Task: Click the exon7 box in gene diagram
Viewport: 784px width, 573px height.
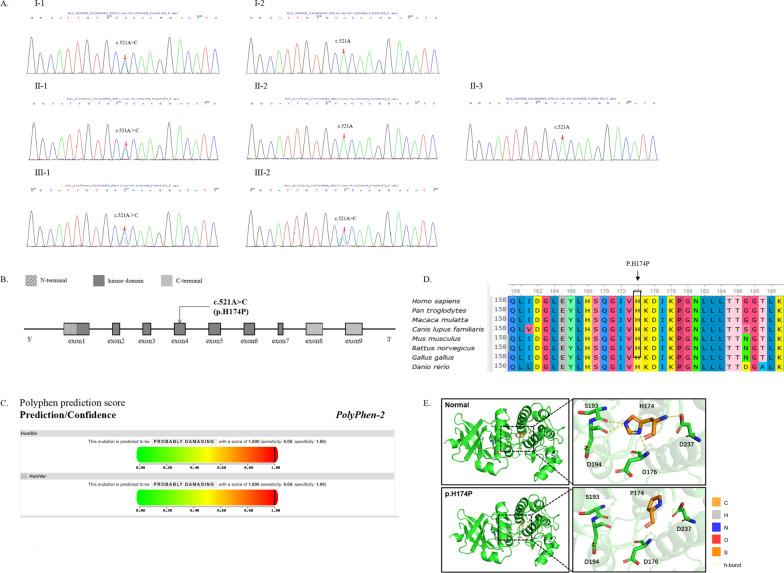Action: 280,329
